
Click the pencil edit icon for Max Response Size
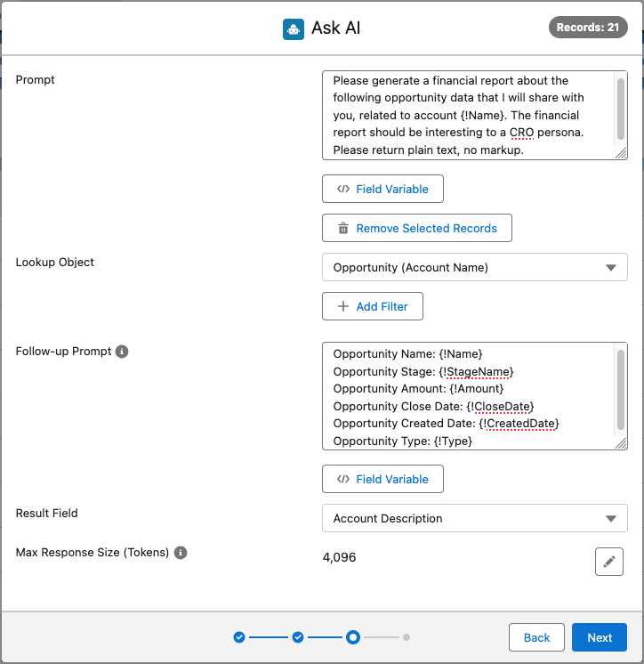[x=609, y=562]
